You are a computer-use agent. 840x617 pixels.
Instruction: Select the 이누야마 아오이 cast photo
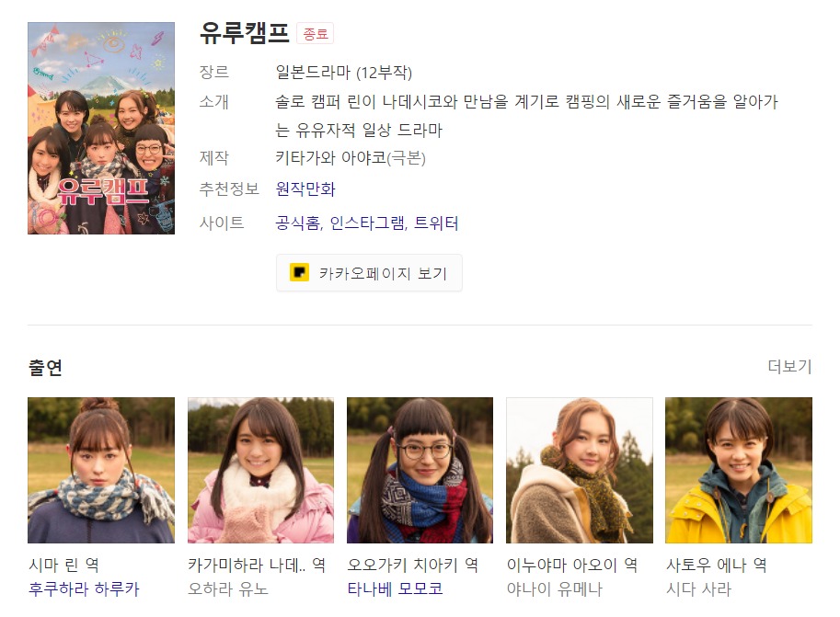pyautogui.click(x=580, y=470)
